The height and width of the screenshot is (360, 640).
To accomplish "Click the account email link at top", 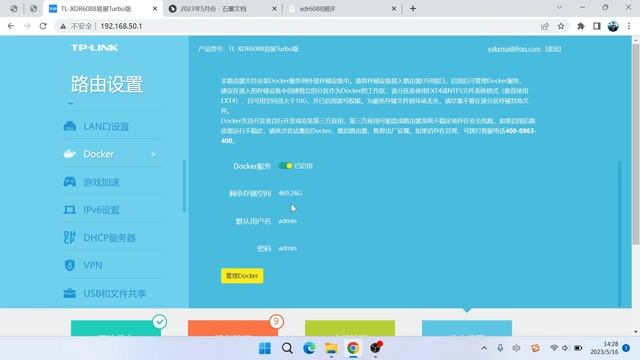I will (514, 49).
